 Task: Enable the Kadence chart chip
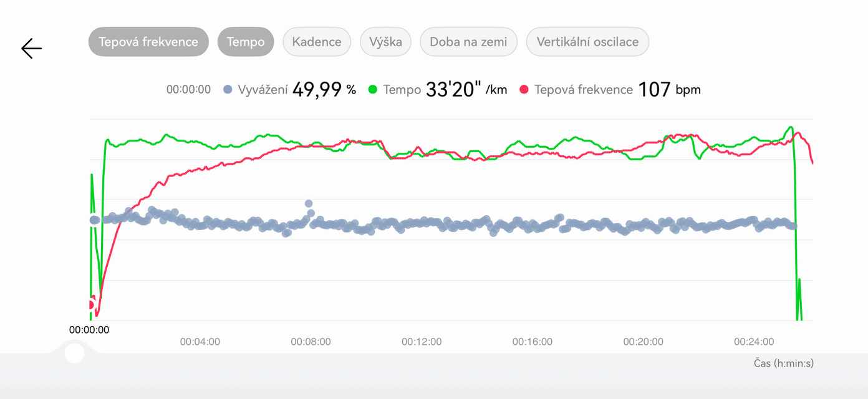coord(317,42)
